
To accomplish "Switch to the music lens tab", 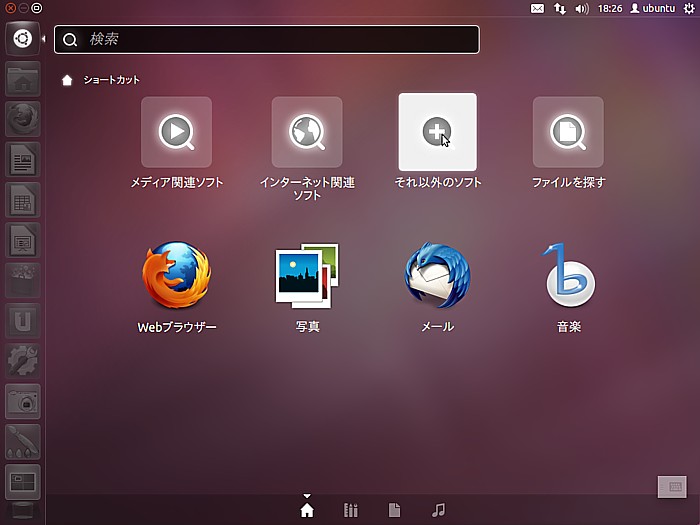I will [x=438, y=510].
